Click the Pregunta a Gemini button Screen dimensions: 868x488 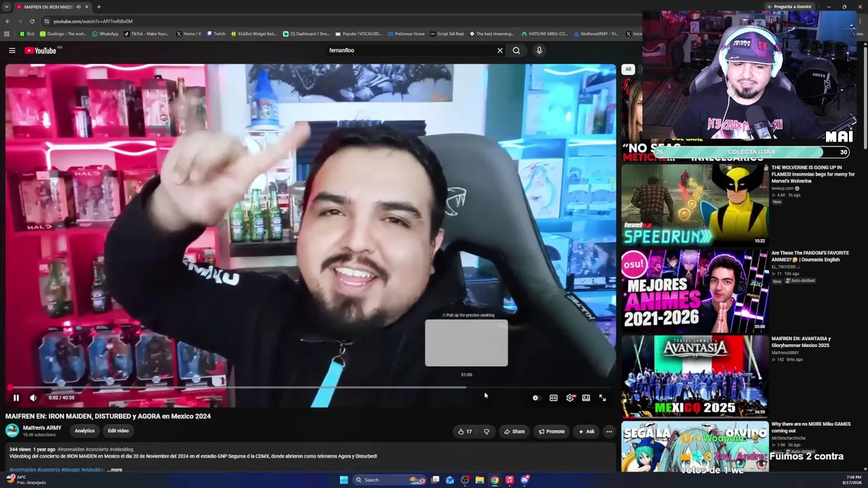789,7
